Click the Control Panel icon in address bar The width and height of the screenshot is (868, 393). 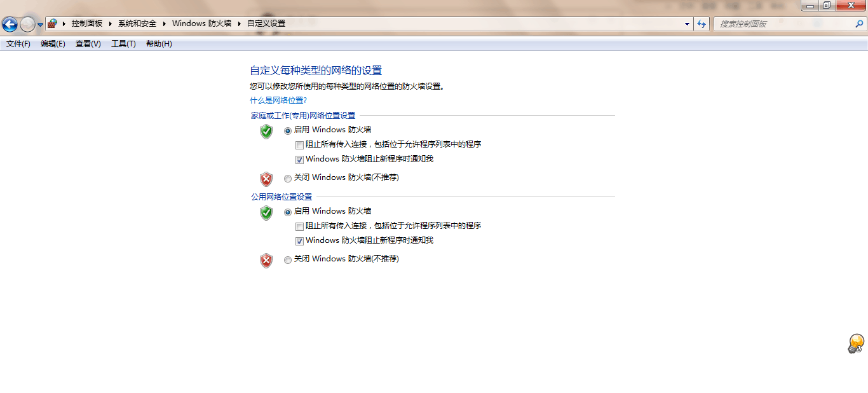click(52, 24)
